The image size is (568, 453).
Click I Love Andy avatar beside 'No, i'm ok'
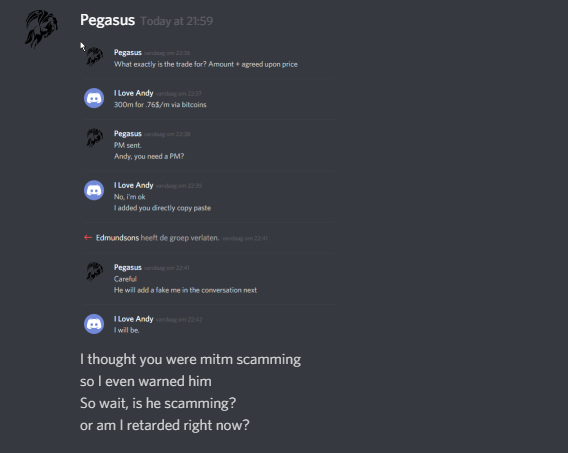(94, 190)
